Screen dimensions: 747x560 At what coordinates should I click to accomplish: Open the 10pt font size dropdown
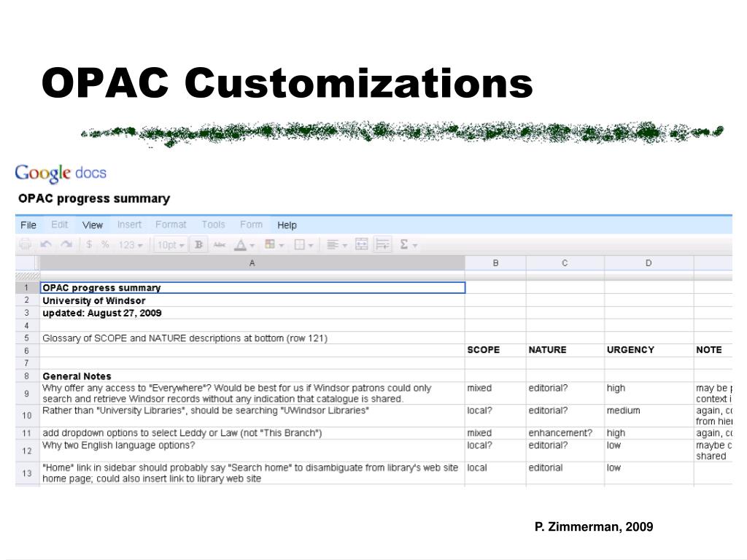(x=171, y=245)
